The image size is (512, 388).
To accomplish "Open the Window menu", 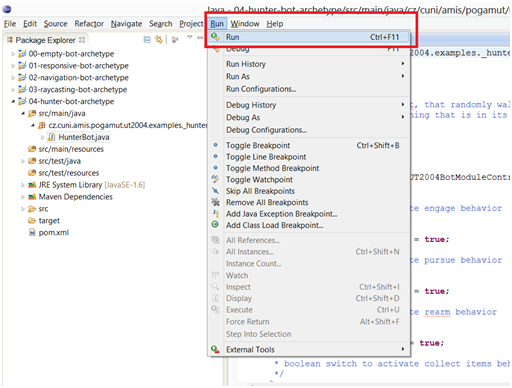I will [x=245, y=24].
